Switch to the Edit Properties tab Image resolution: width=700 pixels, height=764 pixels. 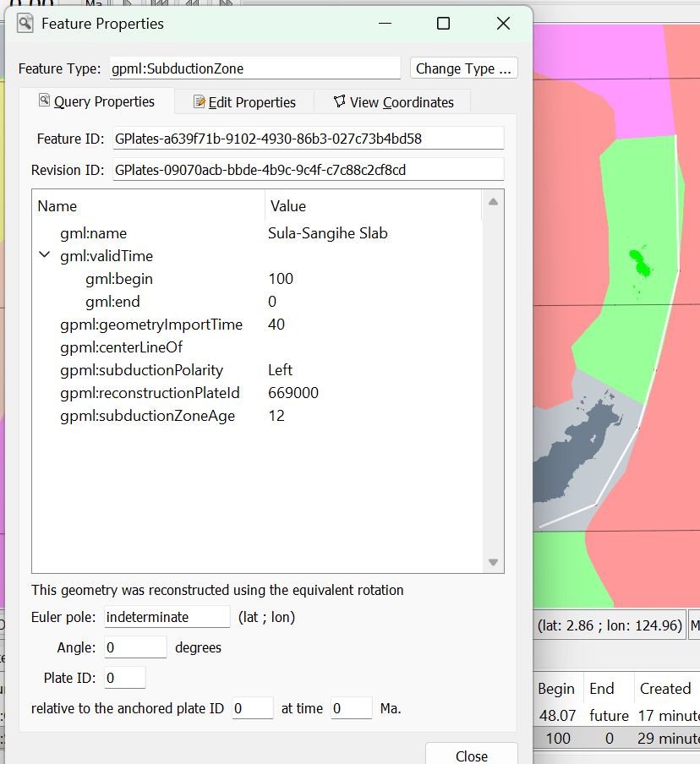[244, 102]
